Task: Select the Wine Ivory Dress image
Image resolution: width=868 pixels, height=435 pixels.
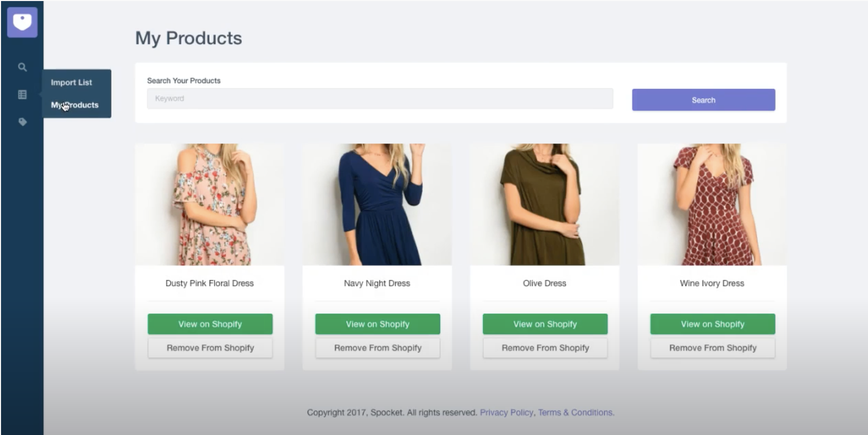Action: coord(712,205)
